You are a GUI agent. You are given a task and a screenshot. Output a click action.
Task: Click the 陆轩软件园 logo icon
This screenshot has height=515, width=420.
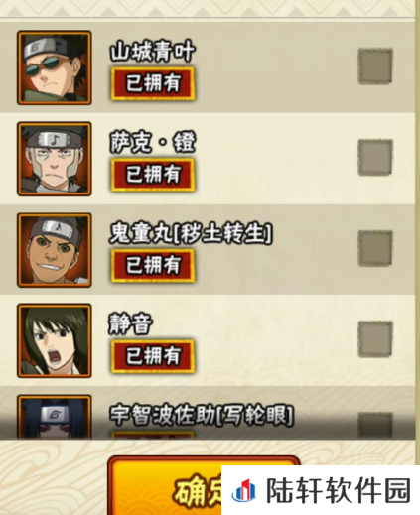click(244, 490)
